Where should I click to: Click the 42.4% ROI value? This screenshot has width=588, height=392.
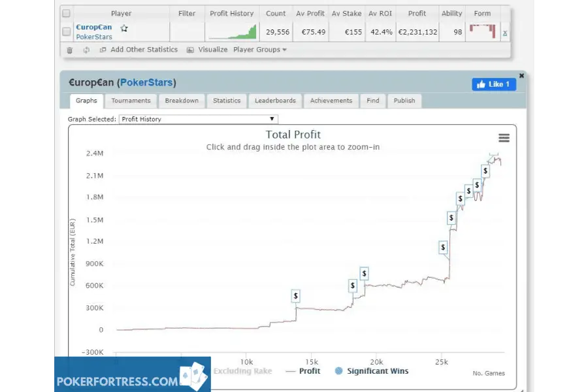(x=382, y=32)
